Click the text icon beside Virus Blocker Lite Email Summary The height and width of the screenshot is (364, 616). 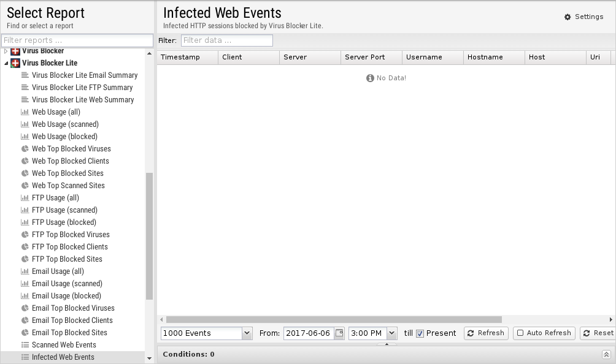[25, 75]
